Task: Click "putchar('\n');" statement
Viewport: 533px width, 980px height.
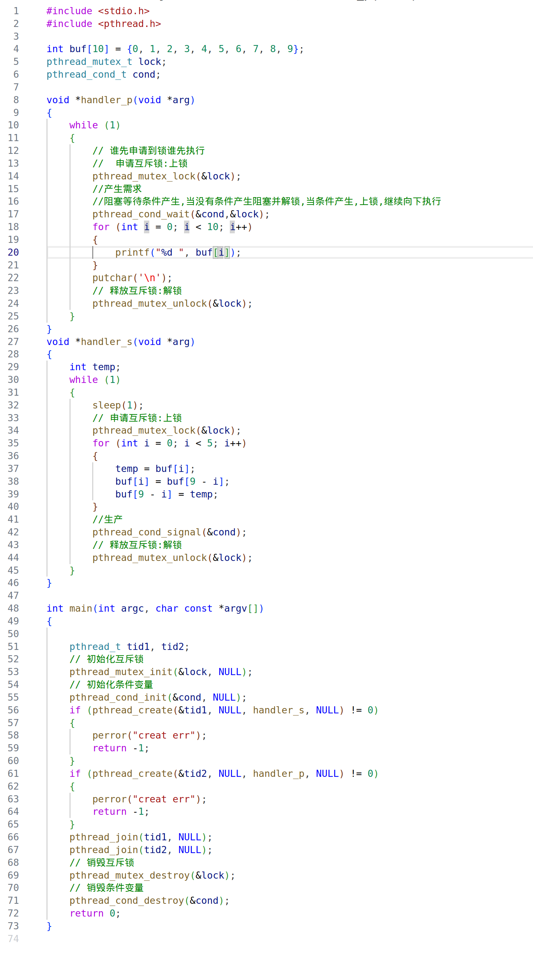Action: (x=132, y=278)
